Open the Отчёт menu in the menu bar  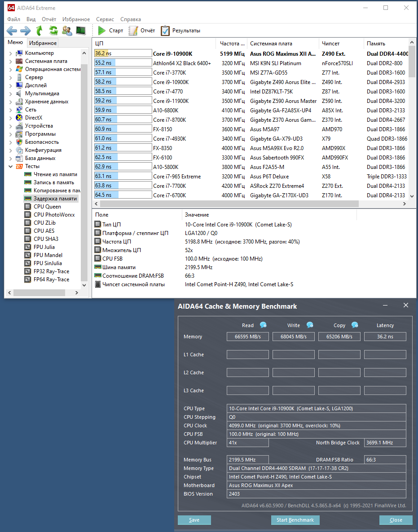click(x=49, y=19)
